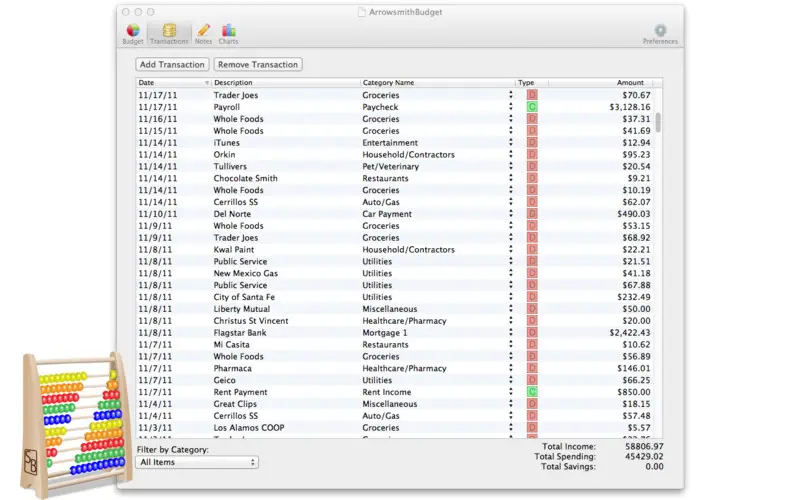Select the Cerrillos SS row dated 11/14/11
This screenshot has width=800, height=500.
pyautogui.click(x=394, y=202)
